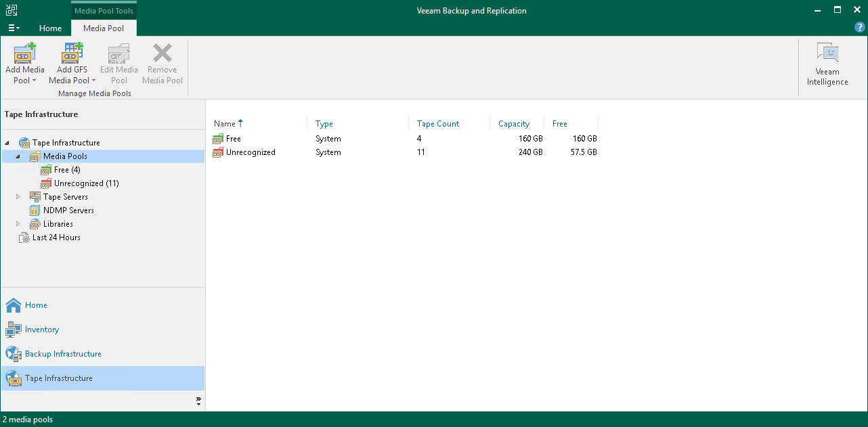
Task: Click tape count 11 cell
Action: pyautogui.click(x=421, y=152)
